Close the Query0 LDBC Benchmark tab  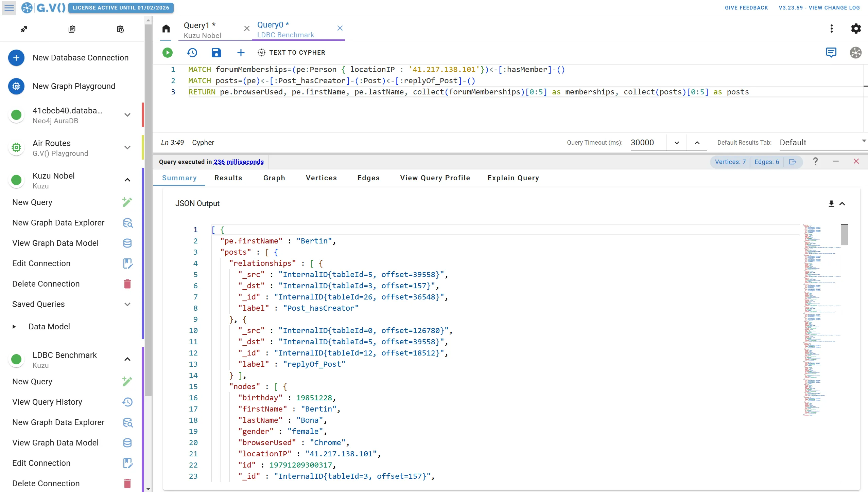click(x=340, y=28)
